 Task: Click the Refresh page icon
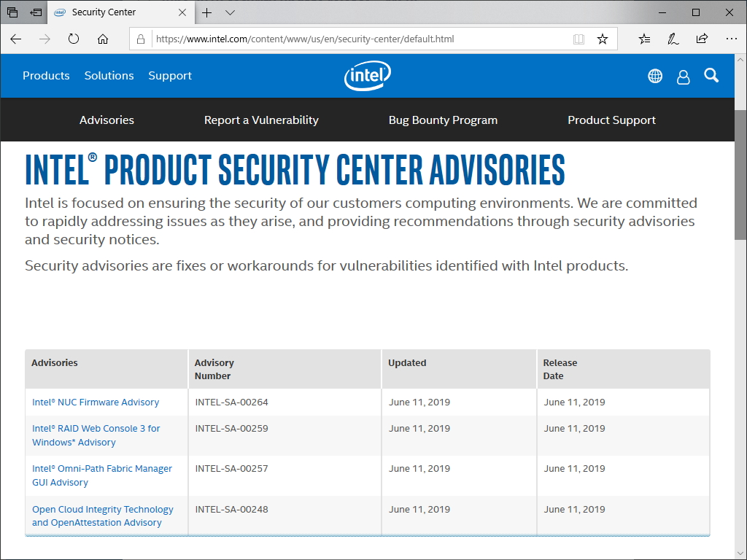(73, 39)
